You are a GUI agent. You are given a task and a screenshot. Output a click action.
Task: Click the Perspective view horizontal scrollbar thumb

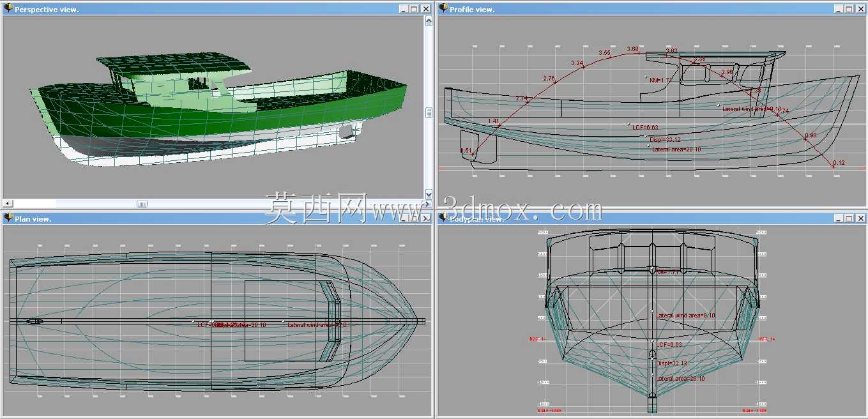click(x=142, y=204)
